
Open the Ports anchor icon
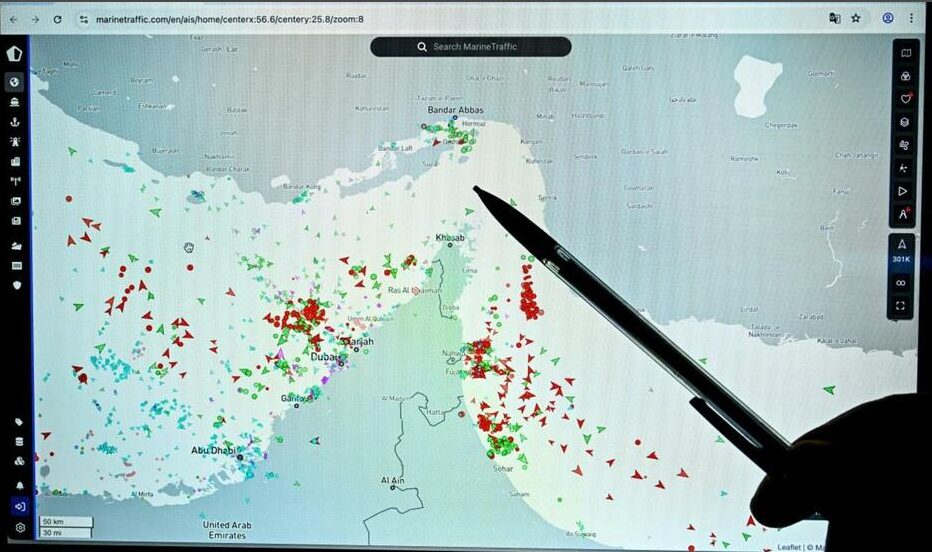[15, 121]
